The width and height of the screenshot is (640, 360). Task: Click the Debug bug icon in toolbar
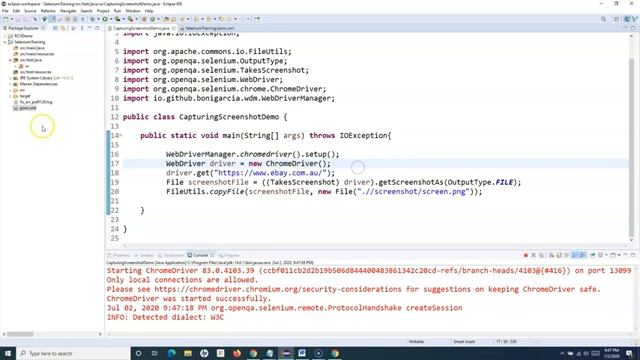(93, 19)
